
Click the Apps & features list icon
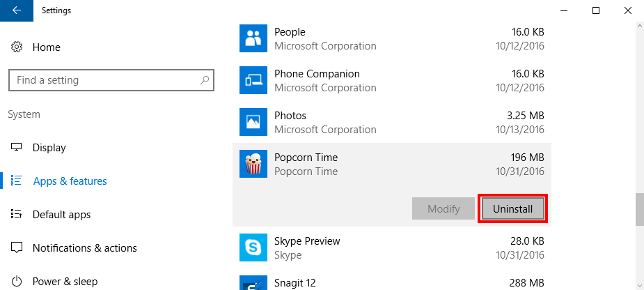coord(17,181)
